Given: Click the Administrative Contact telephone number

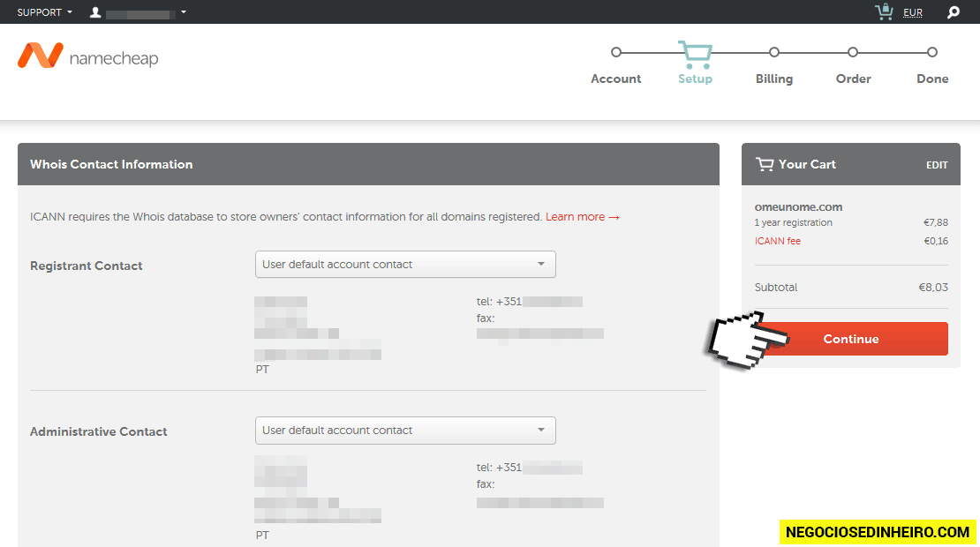Looking at the screenshot, I should coord(530,468).
